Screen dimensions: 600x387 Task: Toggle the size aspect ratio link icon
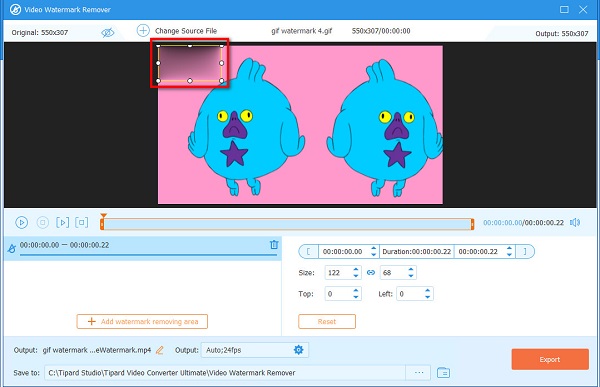pos(371,273)
